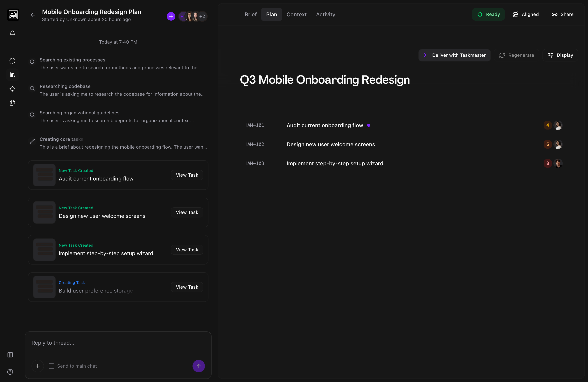Click the purple send arrow in the composer
Viewport: 588px width, 382px height.
(x=199, y=366)
